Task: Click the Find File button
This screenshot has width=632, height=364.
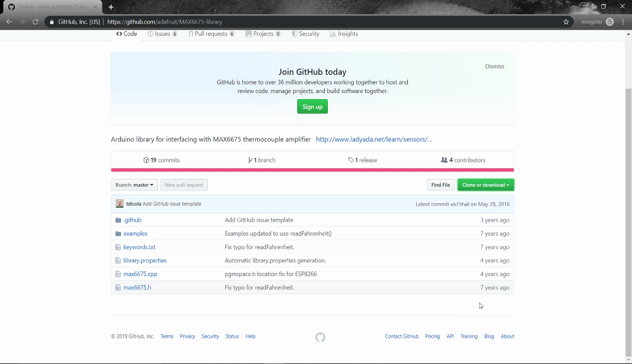Action: [440, 185]
